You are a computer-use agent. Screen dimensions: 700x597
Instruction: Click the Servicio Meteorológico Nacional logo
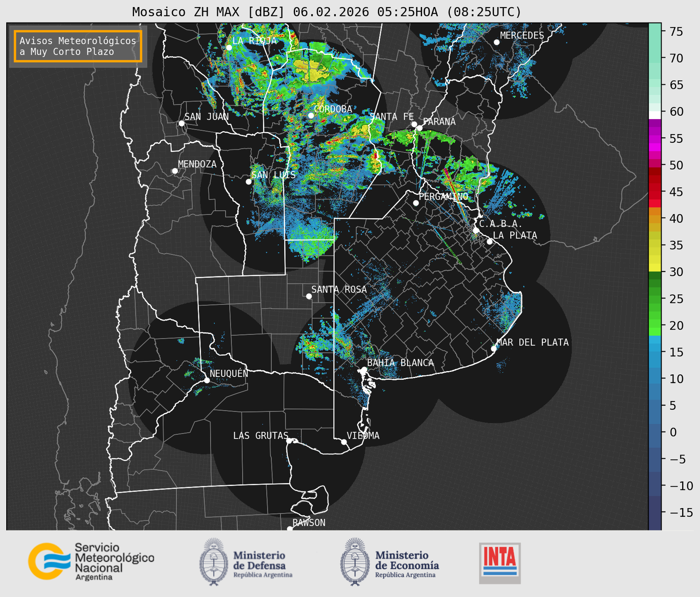[x=91, y=561]
